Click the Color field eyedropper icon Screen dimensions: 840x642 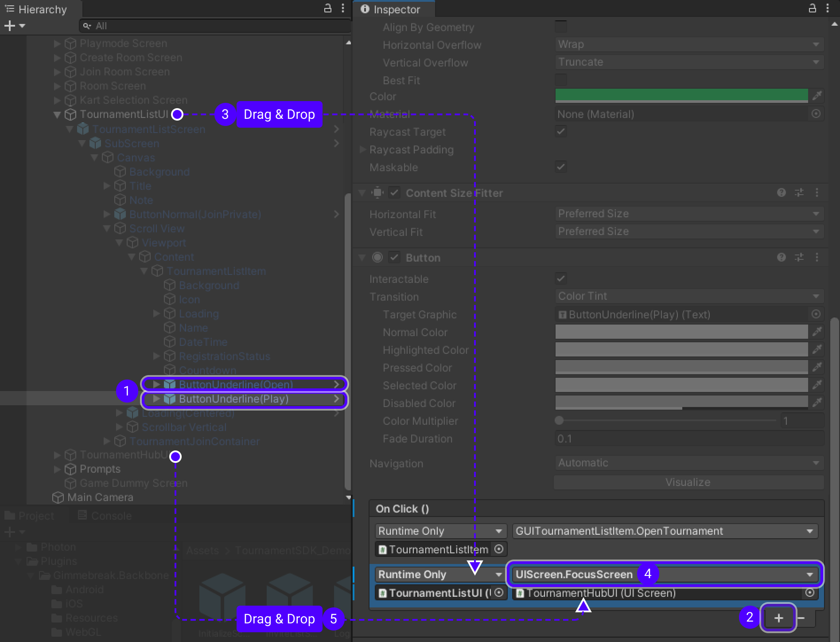point(817,96)
